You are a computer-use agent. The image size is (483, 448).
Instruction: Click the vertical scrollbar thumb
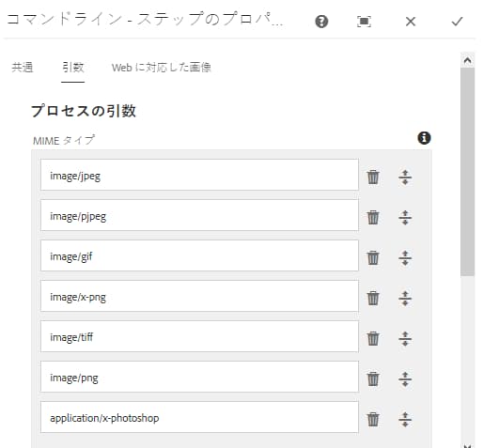467,172
